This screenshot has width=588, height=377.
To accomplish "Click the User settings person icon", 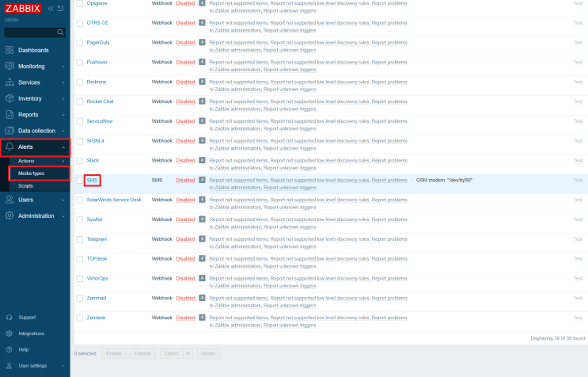I will [9, 366].
